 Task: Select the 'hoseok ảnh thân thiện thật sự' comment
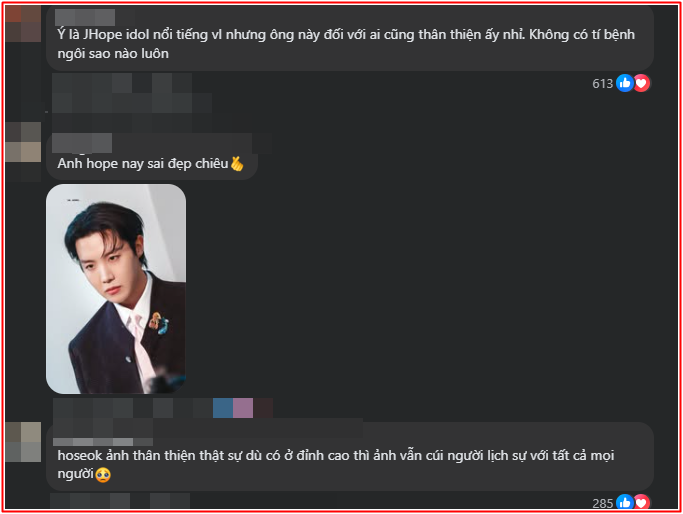[x=350, y=457]
